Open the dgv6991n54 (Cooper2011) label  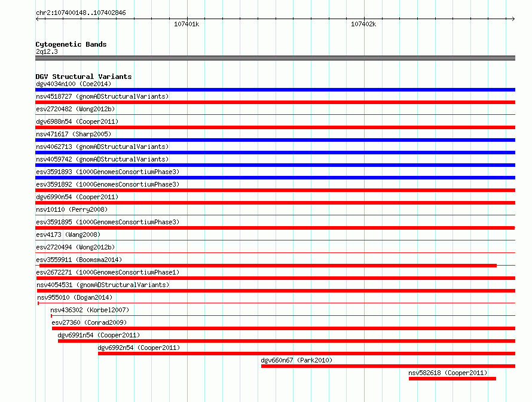pyautogui.click(x=99, y=335)
